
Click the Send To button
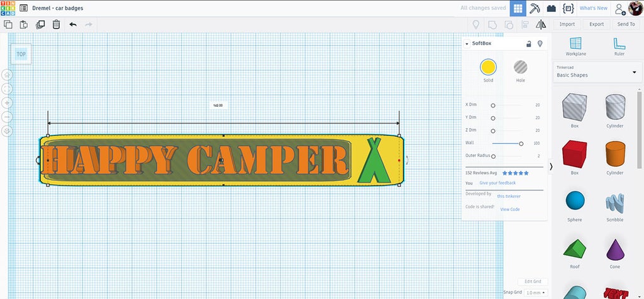click(x=626, y=24)
